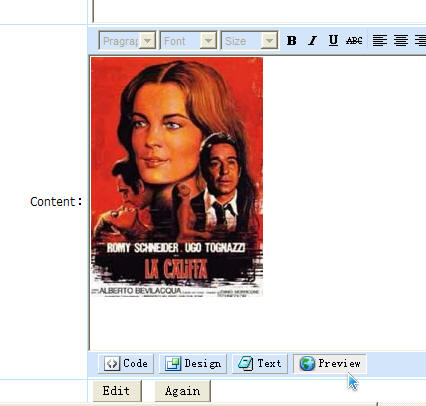Center align the text
This screenshot has width=426, height=406.
pyautogui.click(x=401, y=40)
